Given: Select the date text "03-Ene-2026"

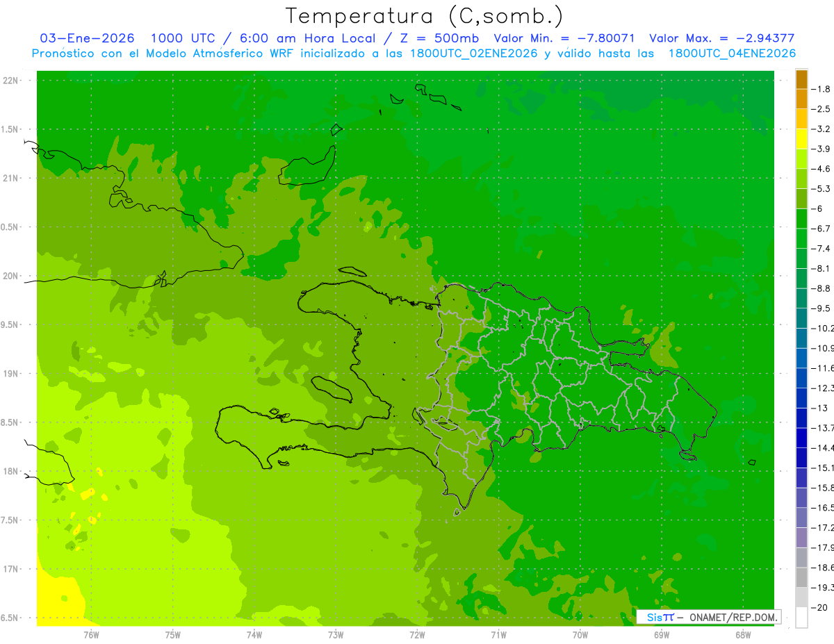Looking at the screenshot, I should click(88, 38).
